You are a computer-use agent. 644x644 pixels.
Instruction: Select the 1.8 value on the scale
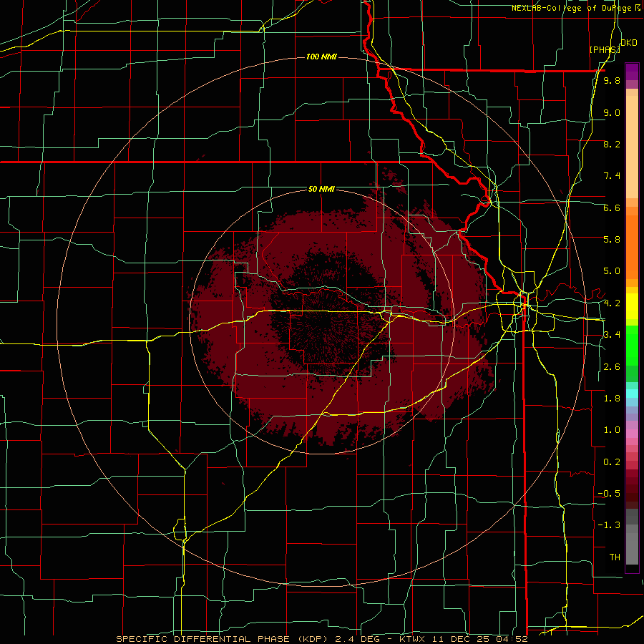612,399
